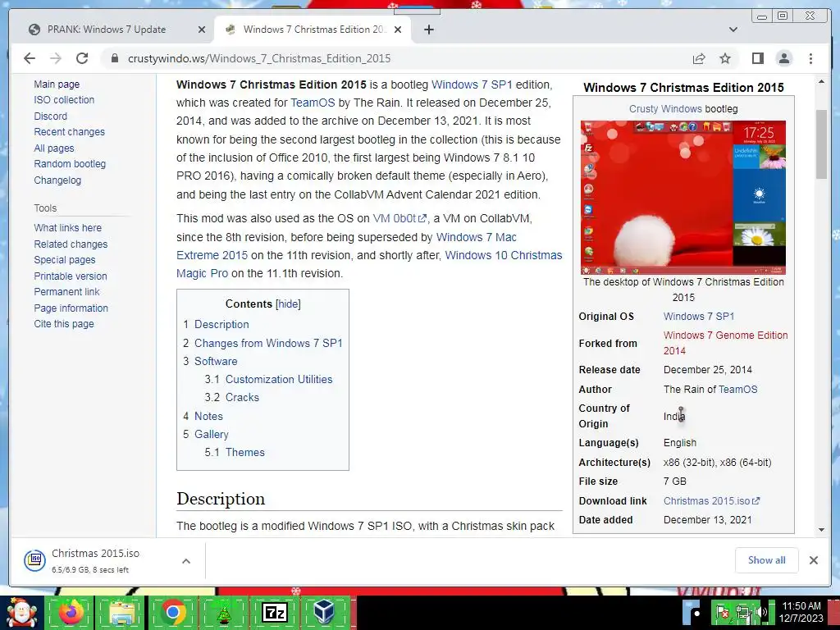
Task: Open What links here tool
Action: click(x=67, y=228)
